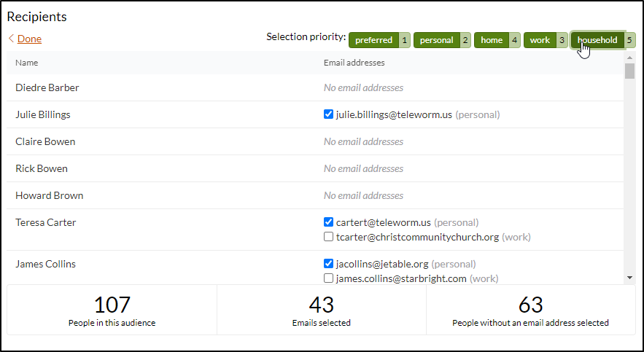The width and height of the screenshot is (644, 352).
Task: Uncheck cartert@teleworm.us email checkbox
Action: (x=328, y=222)
